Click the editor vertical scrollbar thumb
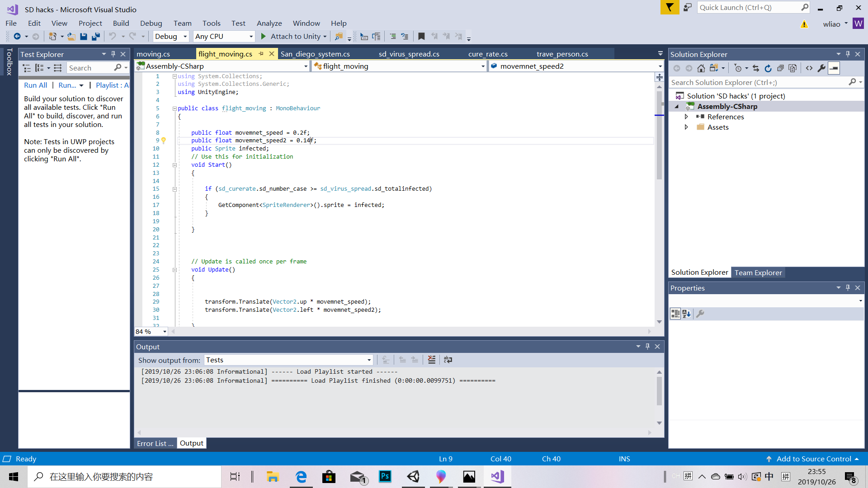The width and height of the screenshot is (868, 488). 659,136
